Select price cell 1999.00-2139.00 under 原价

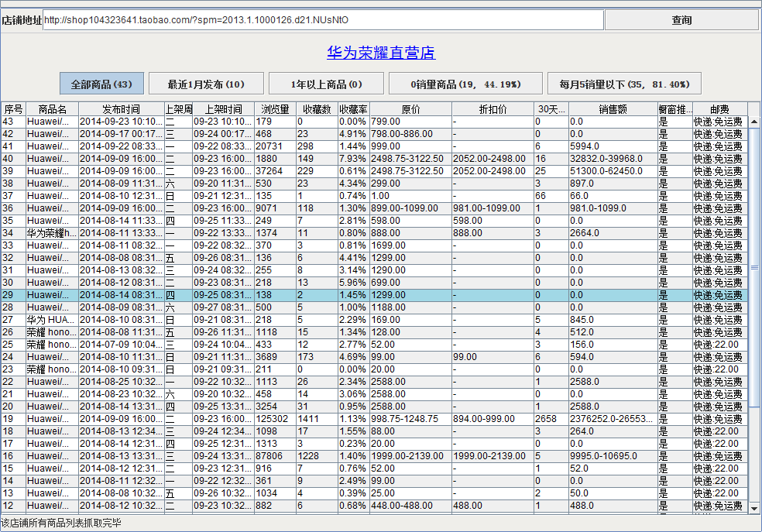[410, 456]
